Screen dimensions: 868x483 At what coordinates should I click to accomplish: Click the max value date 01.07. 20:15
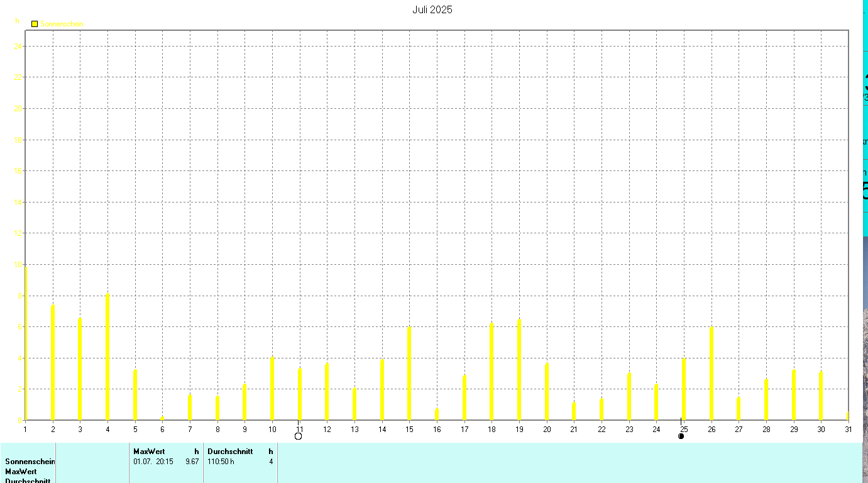pos(154,462)
